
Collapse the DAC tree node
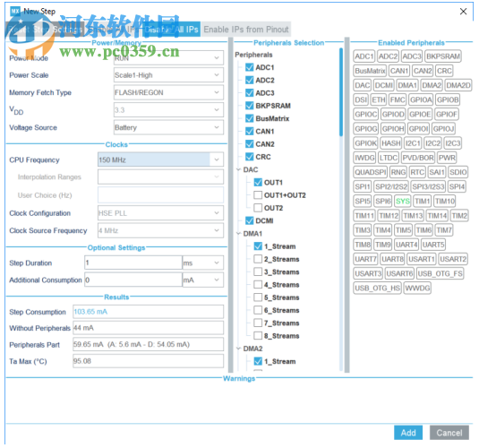click(238, 169)
